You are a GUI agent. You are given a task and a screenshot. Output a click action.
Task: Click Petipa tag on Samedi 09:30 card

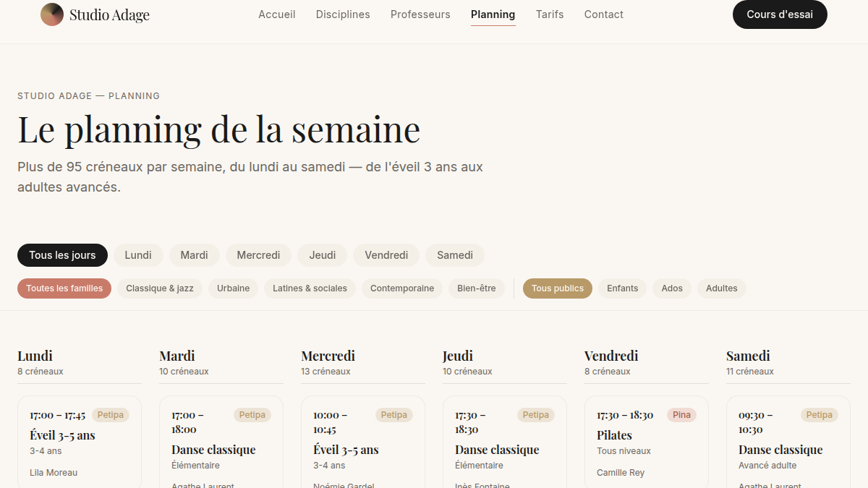(820, 415)
